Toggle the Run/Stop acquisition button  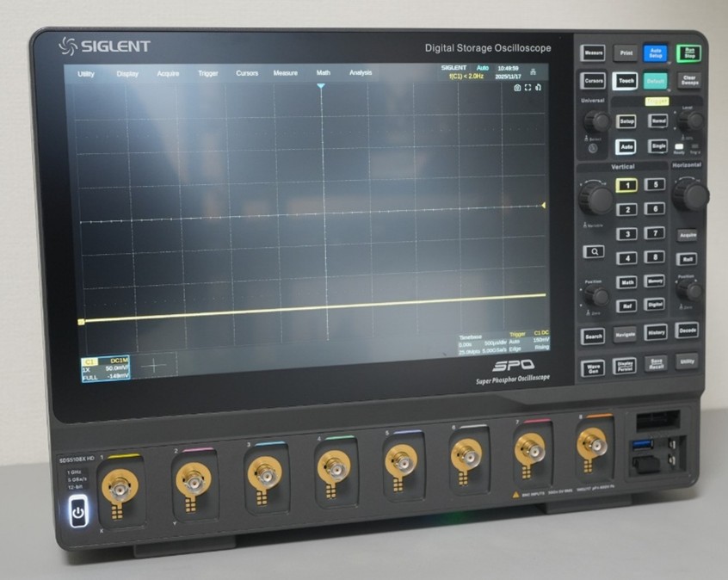(688, 52)
